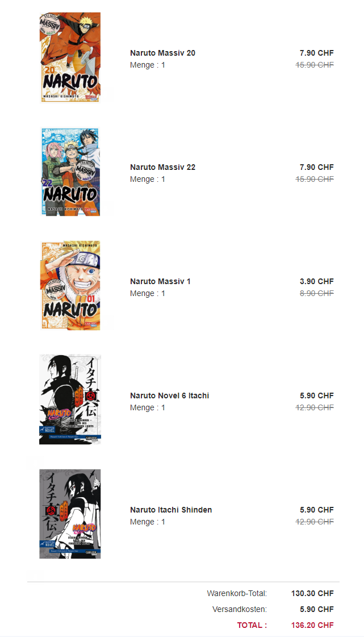364x637 pixels.
Task: Click the 7.90 CHF price of Massiv 22
Action: pyautogui.click(x=316, y=167)
